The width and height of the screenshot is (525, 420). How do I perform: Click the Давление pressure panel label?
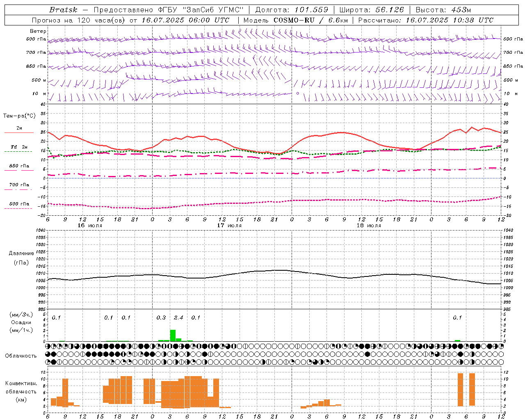pos(21,253)
